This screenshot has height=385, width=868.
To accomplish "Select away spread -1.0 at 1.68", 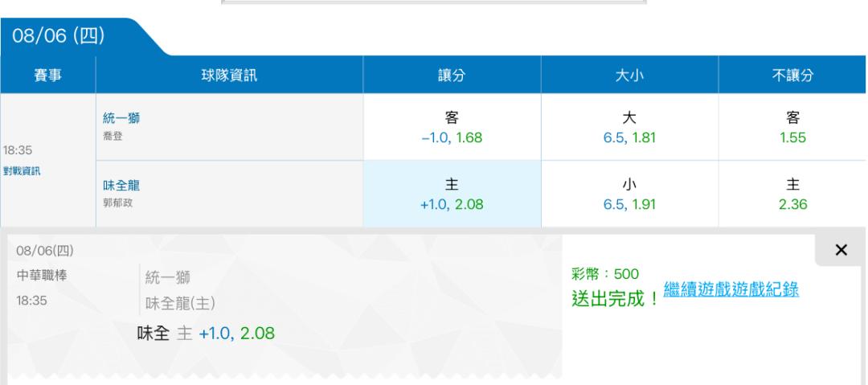I will coord(452,128).
